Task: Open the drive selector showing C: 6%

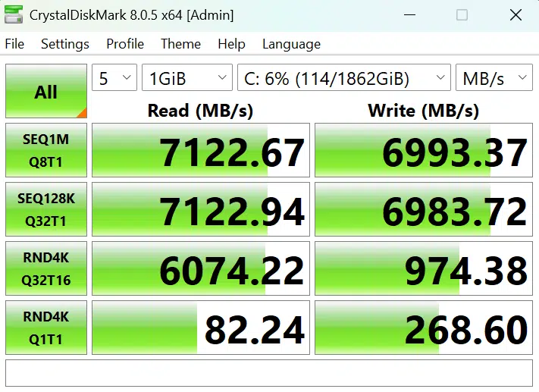Action: pos(343,77)
